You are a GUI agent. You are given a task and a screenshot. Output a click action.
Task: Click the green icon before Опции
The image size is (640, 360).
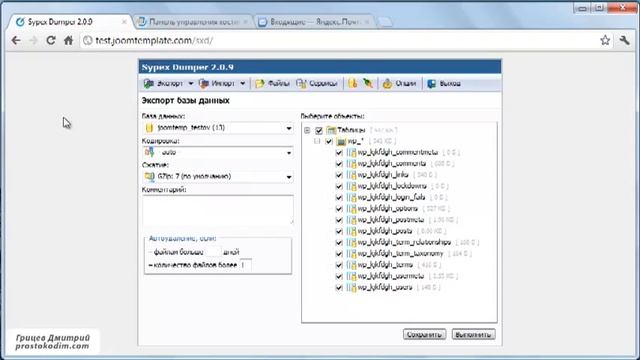pyautogui.click(x=368, y=84)
